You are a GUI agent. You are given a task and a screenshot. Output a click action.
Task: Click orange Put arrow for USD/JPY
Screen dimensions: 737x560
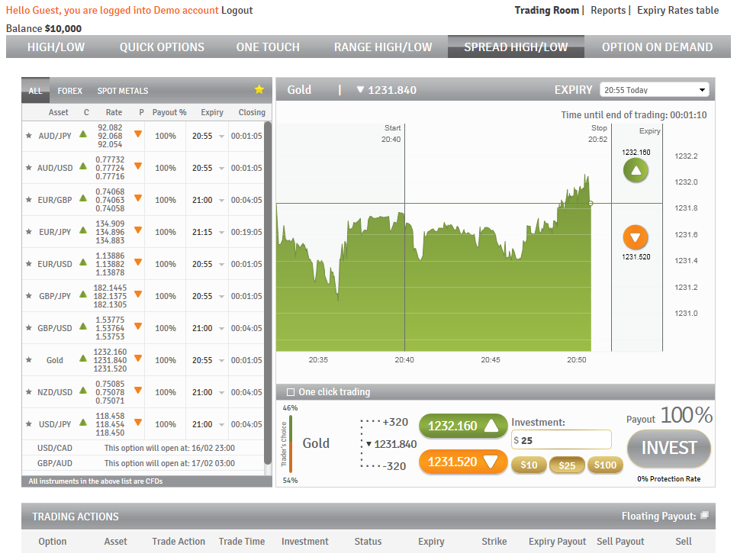click(138, 422)
